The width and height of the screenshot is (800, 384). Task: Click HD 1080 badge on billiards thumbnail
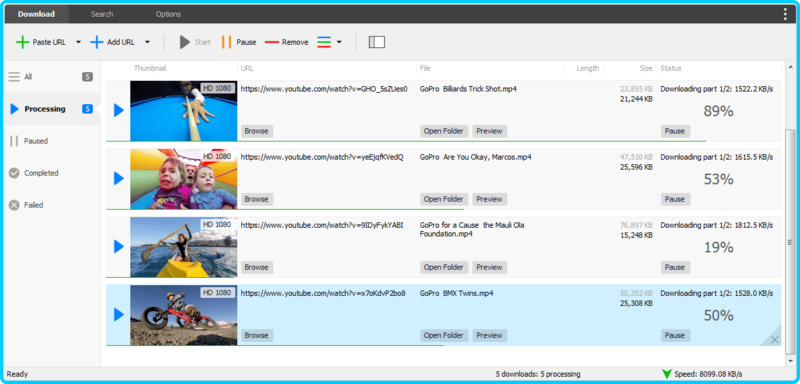[x=218, y=88]
